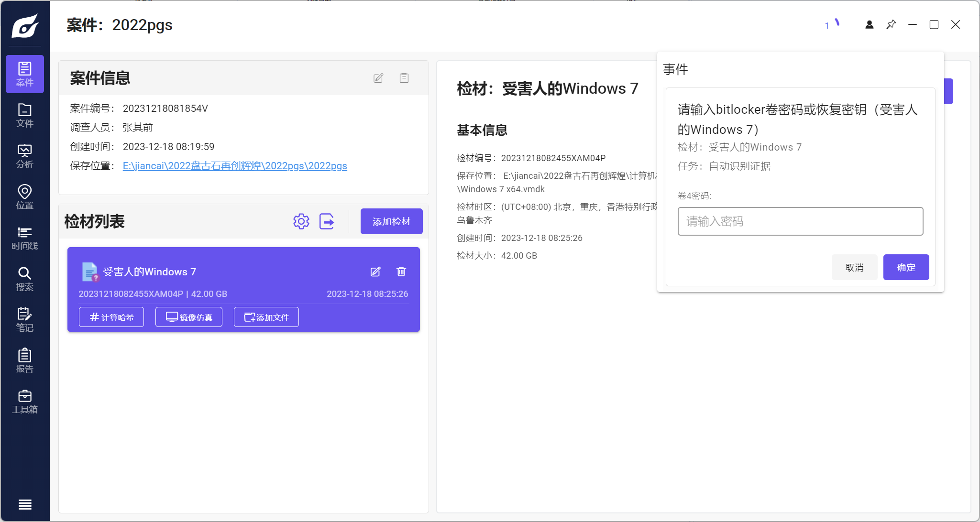This screenshot has height=522, width=980.
Task: Cancel the bitlocker password dialog with 取消
Action: tap(855, 267)
